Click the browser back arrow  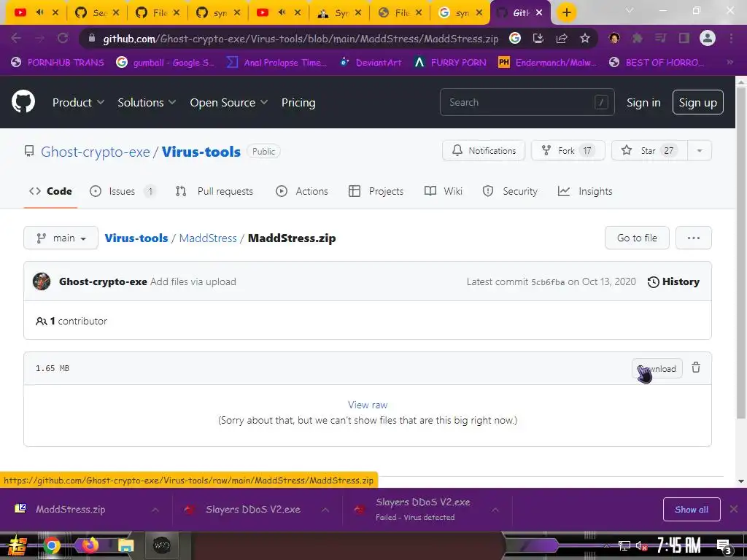[x=16, y=38]
